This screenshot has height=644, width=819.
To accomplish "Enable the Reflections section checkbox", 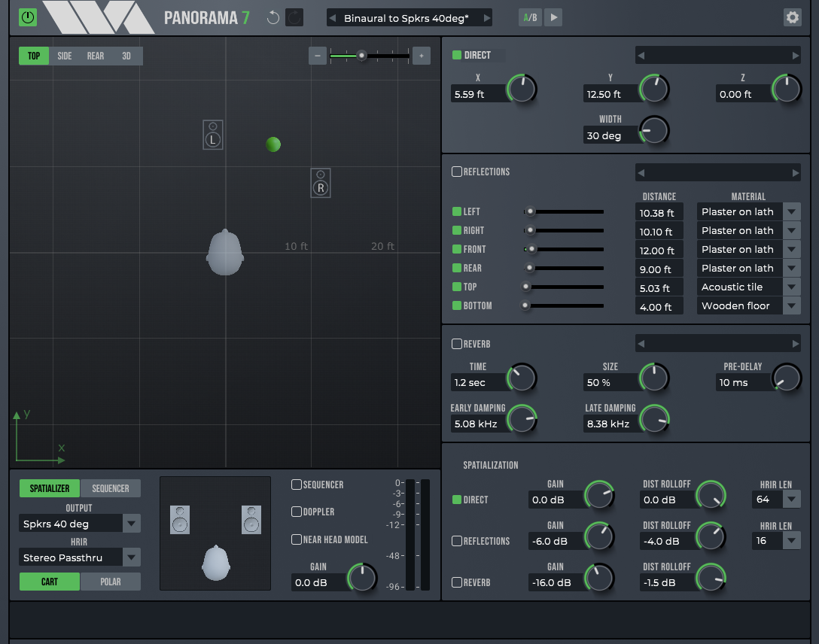I will (x=456, y=172).
